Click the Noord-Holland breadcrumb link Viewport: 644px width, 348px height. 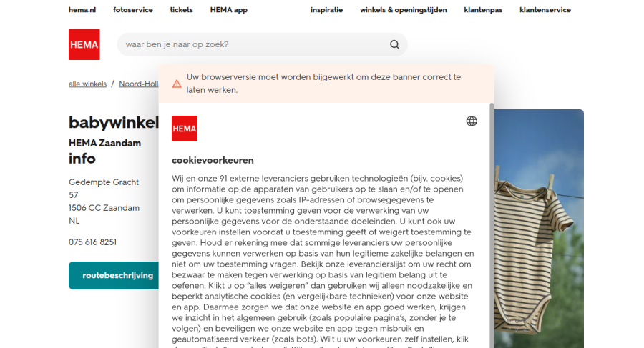coord(139,84)
